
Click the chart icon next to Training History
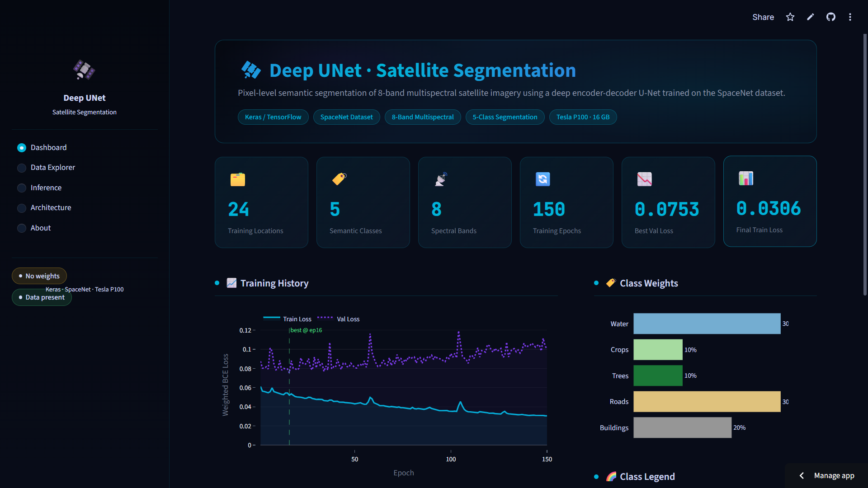(231, 283)
